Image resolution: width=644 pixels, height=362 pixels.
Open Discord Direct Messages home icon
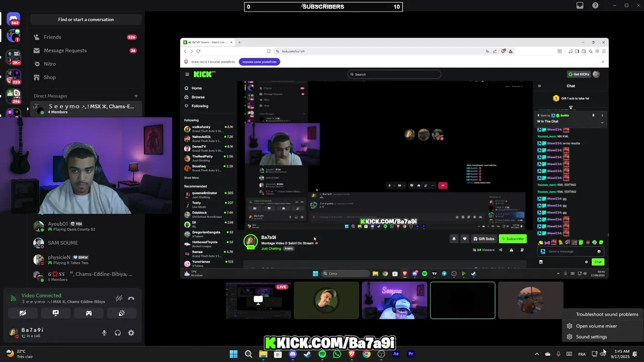point(14,19)
